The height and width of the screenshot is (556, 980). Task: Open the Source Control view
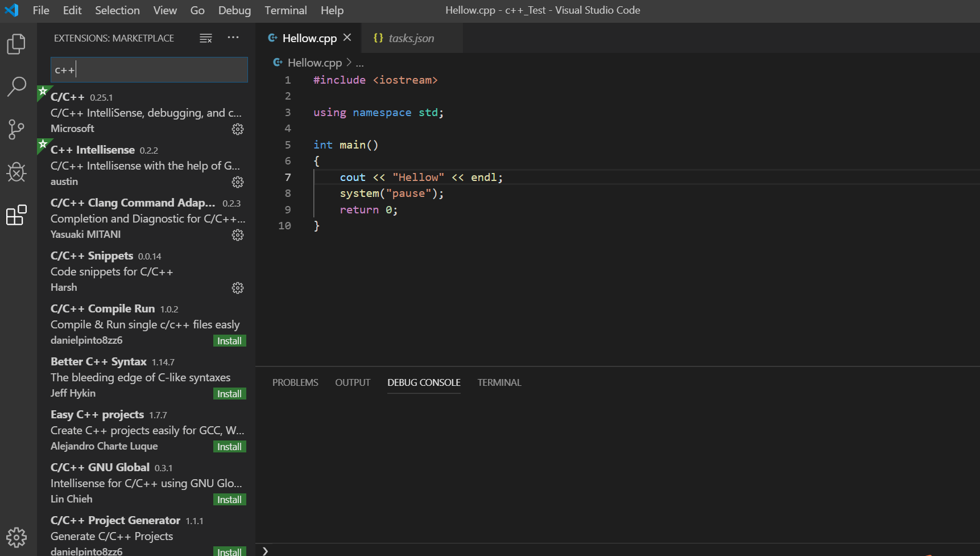tap(16, 129)
